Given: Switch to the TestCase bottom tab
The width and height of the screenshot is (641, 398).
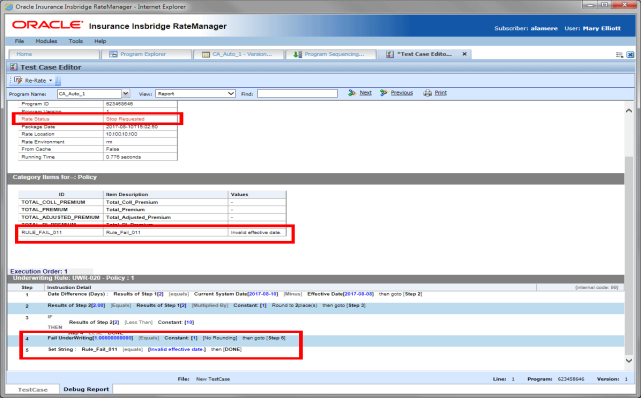Looking at the screenshot, I should coord(33,390).
